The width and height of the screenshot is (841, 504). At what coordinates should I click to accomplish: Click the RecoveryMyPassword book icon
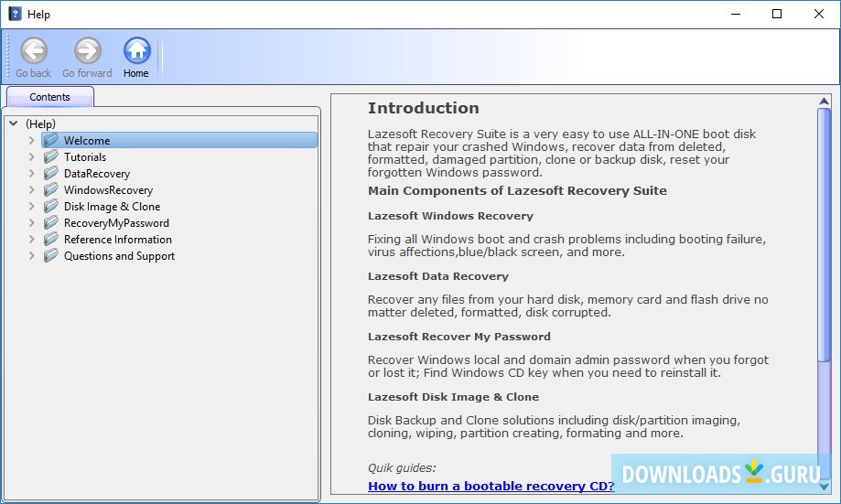[x=51, y=223]
